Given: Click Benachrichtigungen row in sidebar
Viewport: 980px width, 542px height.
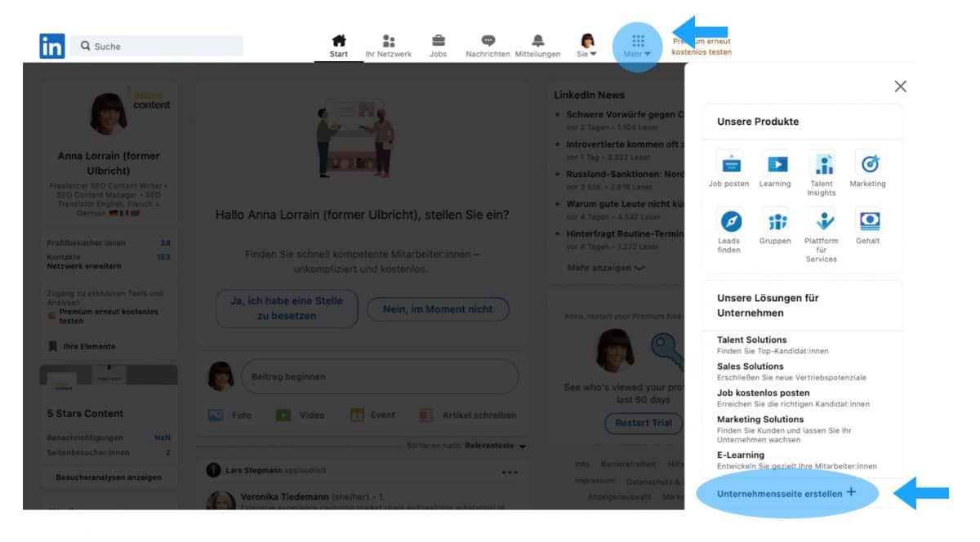Looking at the screenshot, I should pyautogui.click(x=109, y=438).
